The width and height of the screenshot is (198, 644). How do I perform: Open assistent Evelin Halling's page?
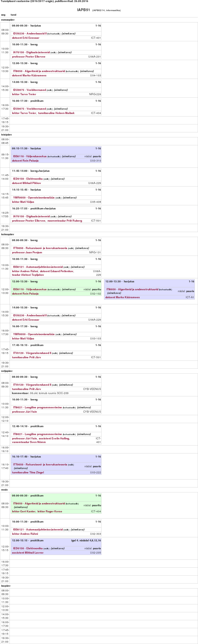[54, 438]
